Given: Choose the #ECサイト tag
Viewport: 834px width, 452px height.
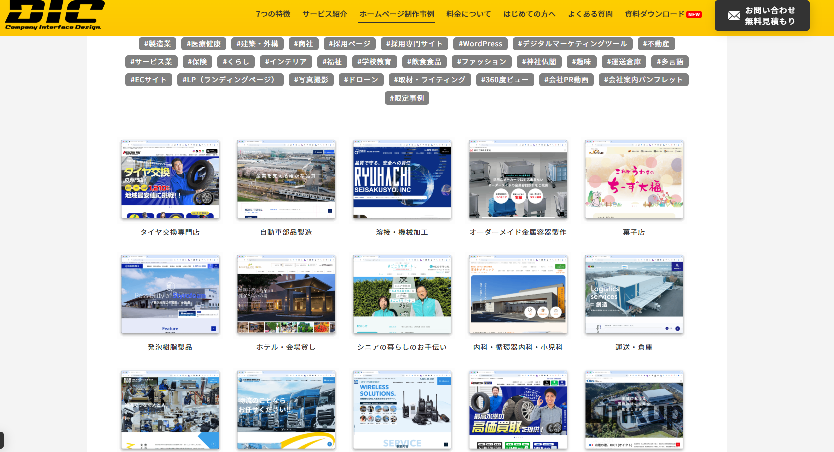Looking at the screenshot, I should [149, 80].
